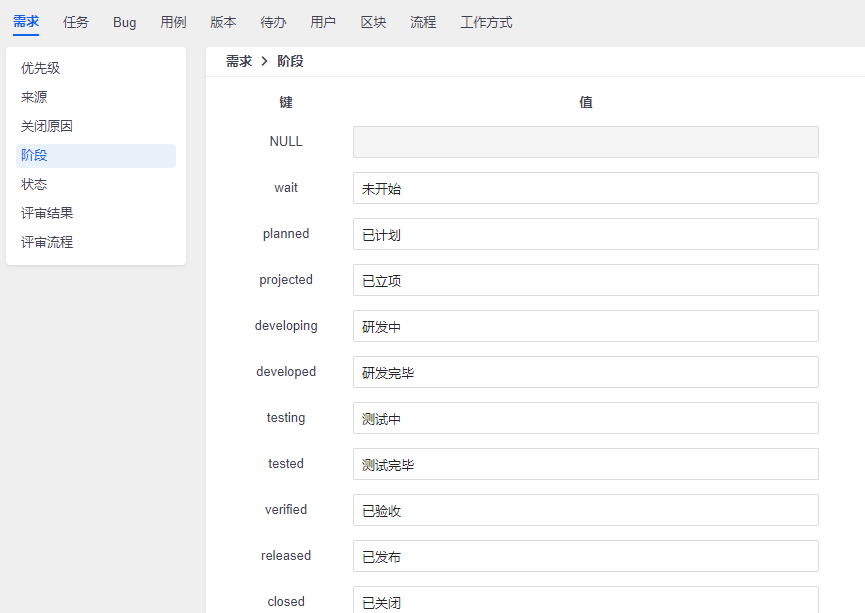Edit the developing value 研发中
Image resolution: width=865 pixels, height=613 pixels.
tap(585, 326)
